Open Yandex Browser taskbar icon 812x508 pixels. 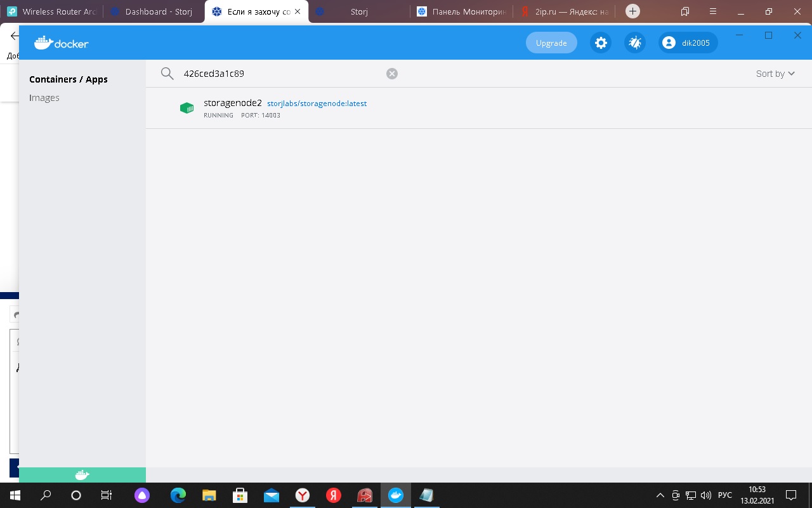[x=303, y=495]
